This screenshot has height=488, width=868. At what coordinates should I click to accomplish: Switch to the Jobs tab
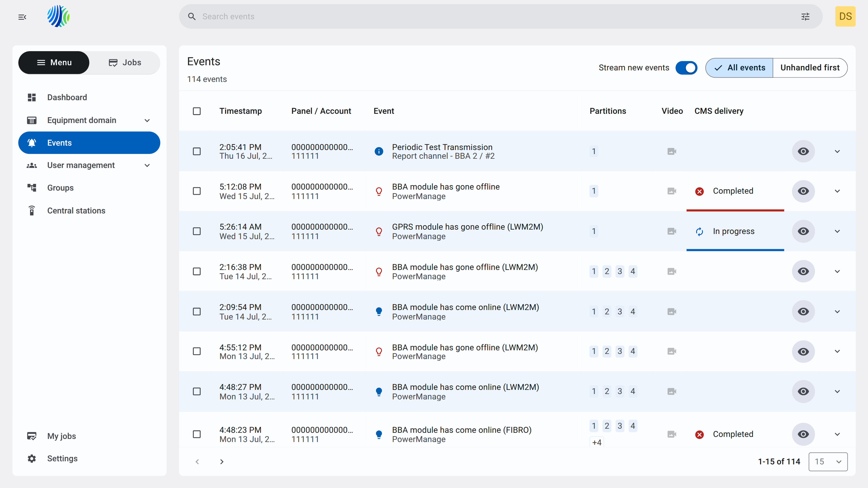pyautogui.click(x=125, y=62)
